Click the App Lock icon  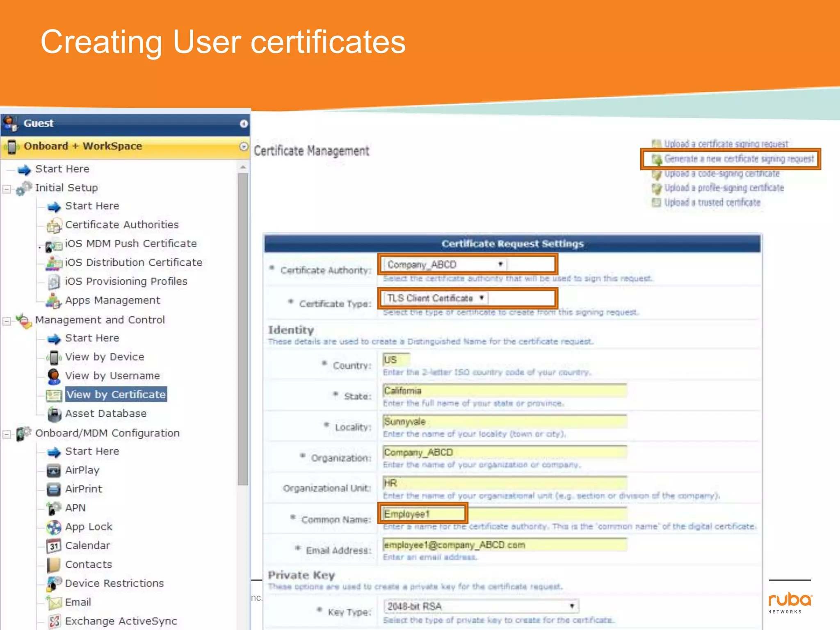click(54, 527)
